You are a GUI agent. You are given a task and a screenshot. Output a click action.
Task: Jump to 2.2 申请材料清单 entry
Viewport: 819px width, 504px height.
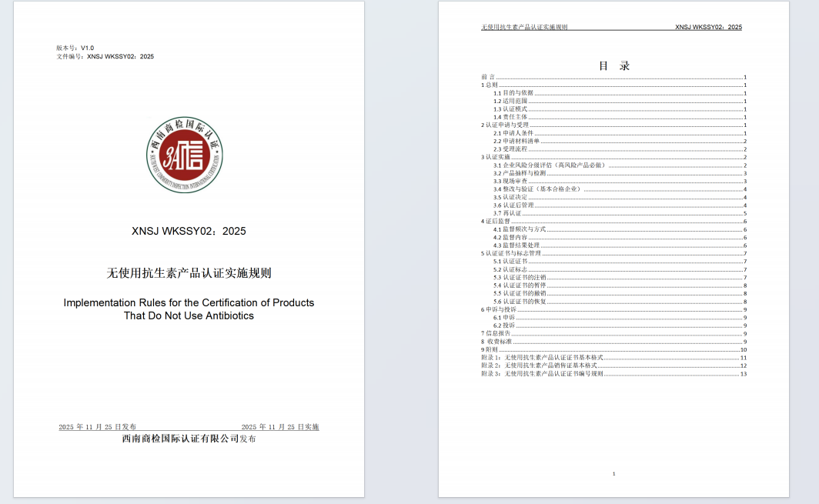(x=516, y=141)
